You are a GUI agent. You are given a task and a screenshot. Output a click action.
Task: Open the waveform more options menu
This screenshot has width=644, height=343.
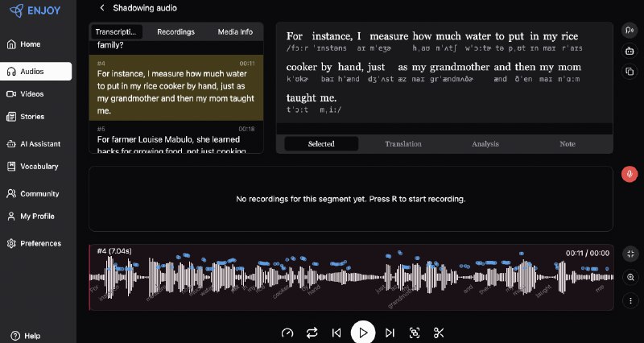pos(630,300)
